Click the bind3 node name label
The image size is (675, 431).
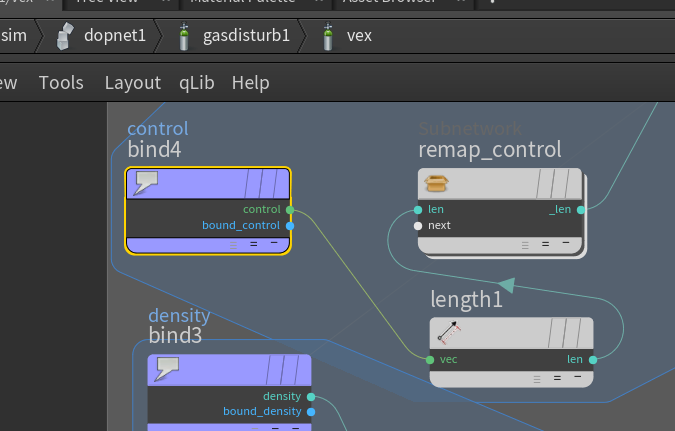pyautogui.click(x=175, y=335)
